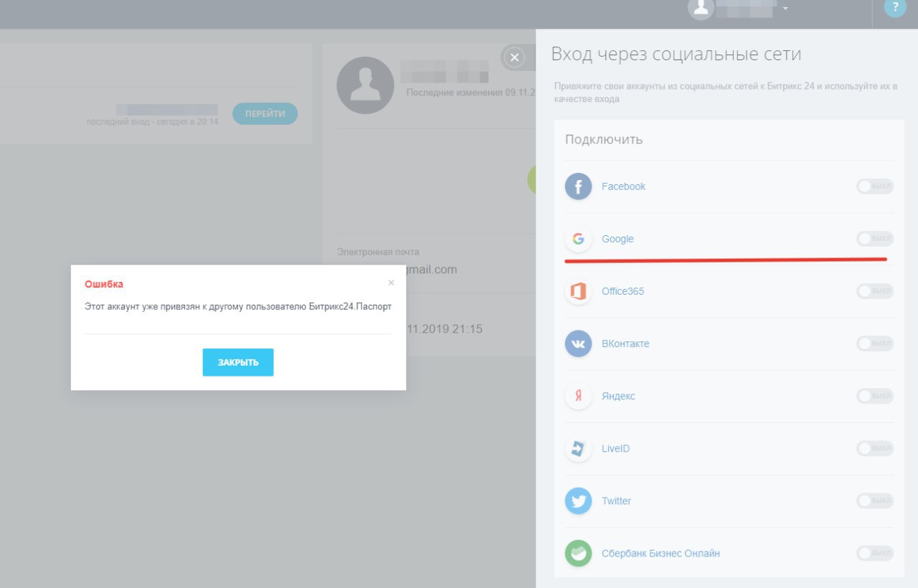Click the последний вход timestamp text
The height and width of the screenshot is (588, 918).
[152, 122]
